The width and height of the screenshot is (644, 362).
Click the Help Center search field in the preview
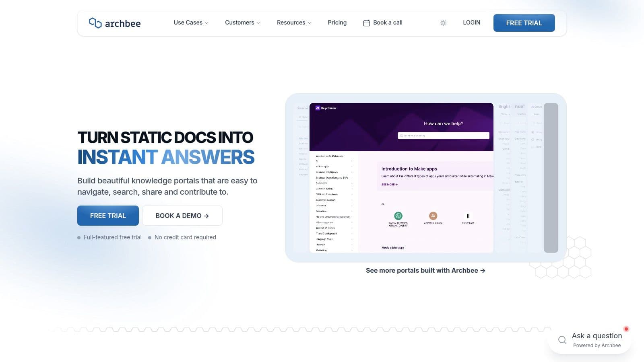point(444,136)
